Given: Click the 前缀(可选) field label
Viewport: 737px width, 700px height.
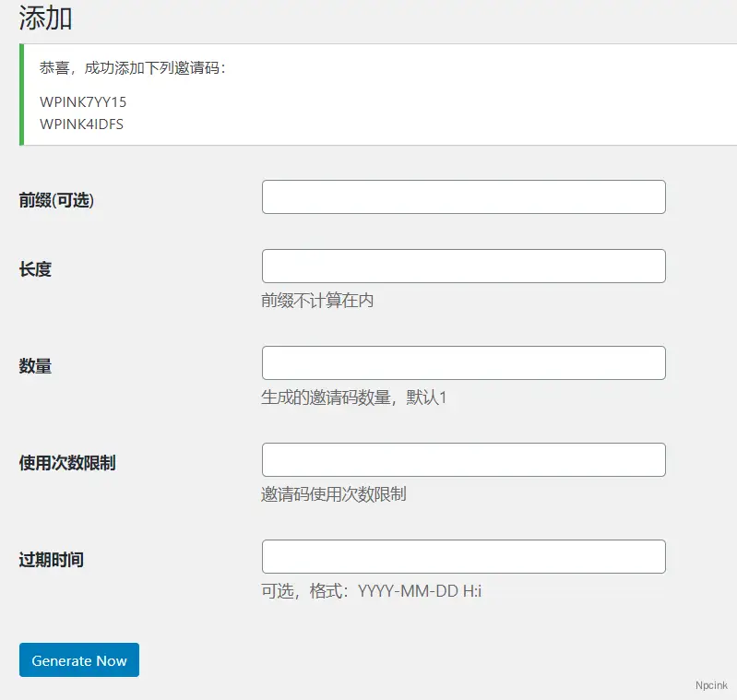Looking at the screenshot, I should click(x=56, y=200).
